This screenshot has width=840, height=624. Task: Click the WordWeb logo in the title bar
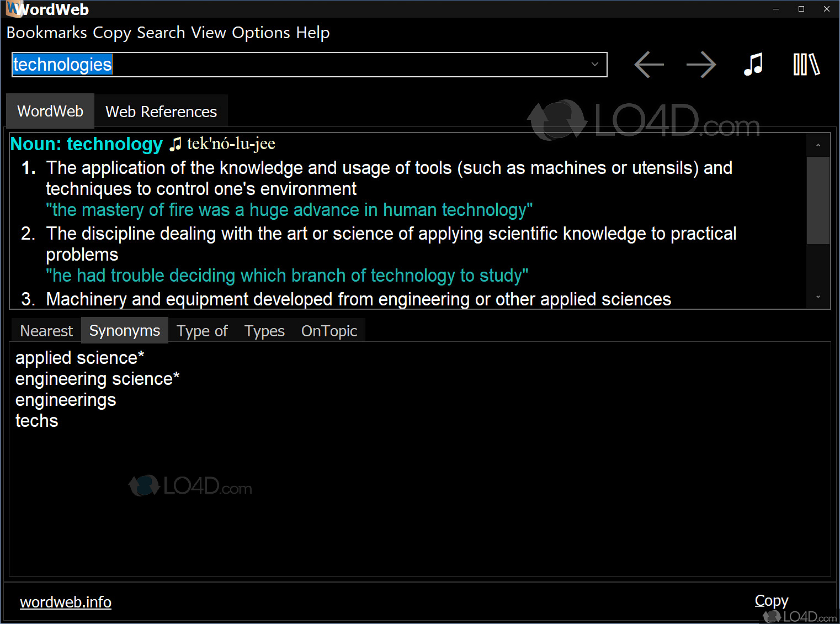coord(12,8)
